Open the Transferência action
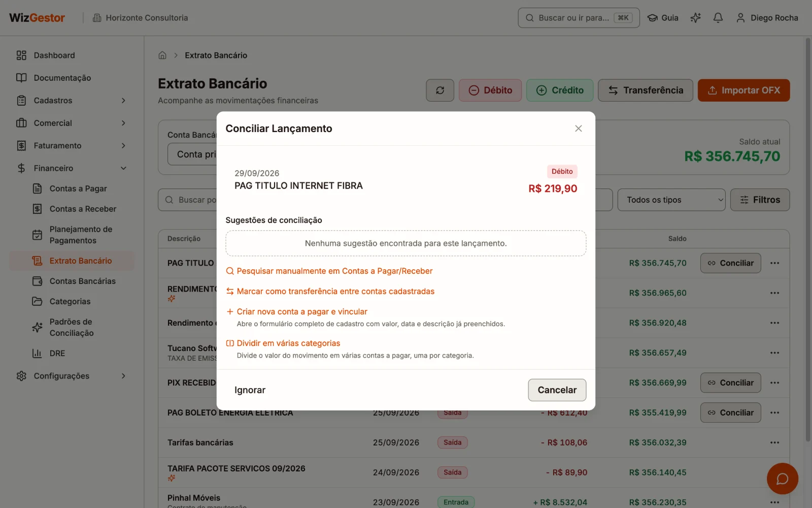812x508 pixels. click(646, 90)
